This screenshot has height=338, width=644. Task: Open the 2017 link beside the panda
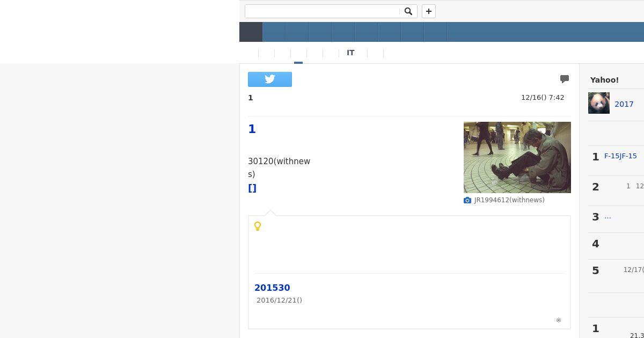pos(624,104)
